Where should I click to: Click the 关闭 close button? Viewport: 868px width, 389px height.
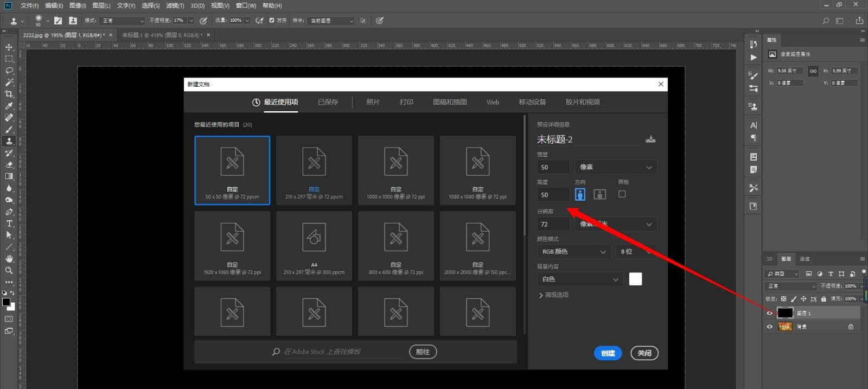click(x=644, y=353)
